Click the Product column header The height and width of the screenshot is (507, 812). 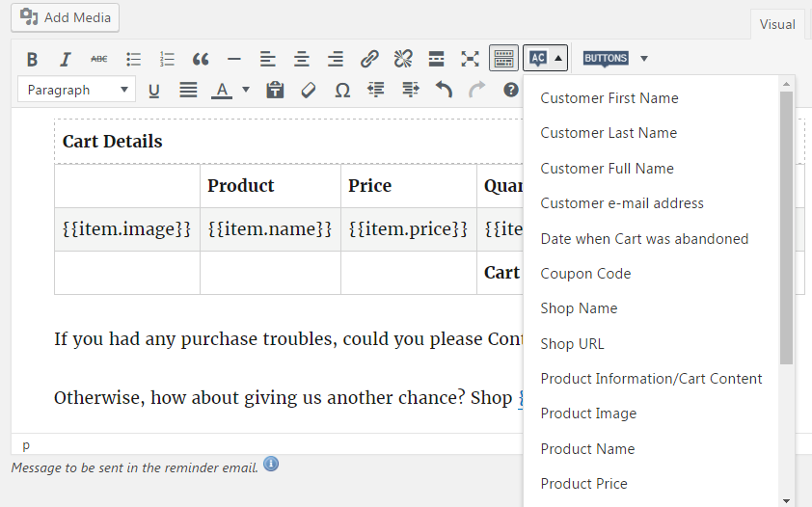[x=270, y=186]
